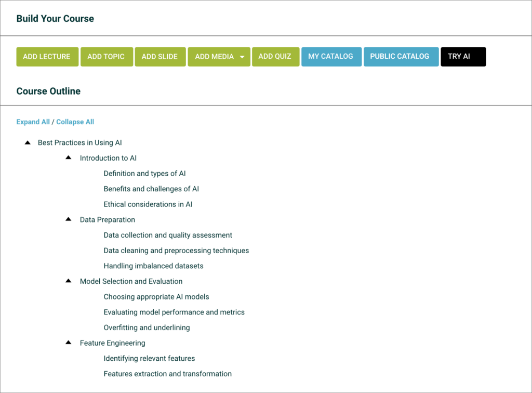532x393 pixels.
Task: Collapse the Best Practices in Using AI node
Action: point(28,142)
